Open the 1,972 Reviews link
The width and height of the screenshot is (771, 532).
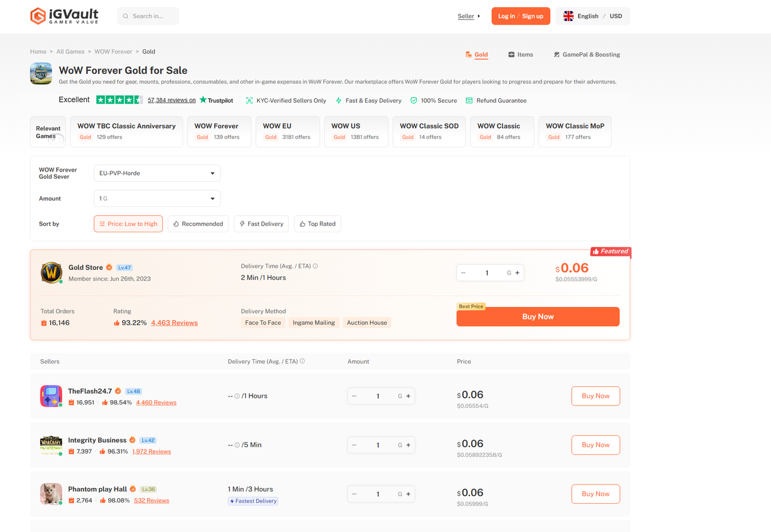[x=152, y=451]
